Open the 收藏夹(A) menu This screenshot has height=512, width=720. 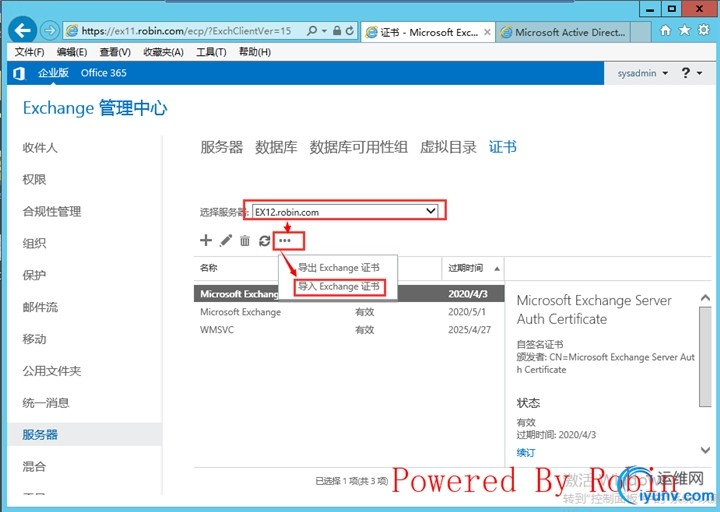point(163,52)
